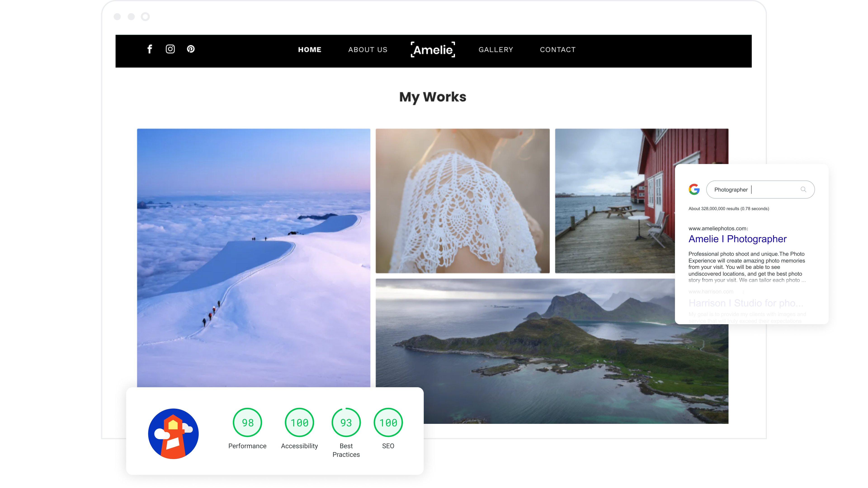Click the Pinterest icon in header
The height and width of the screenshot is (488, 868).
pyautogui.click(x=191, y=49)
